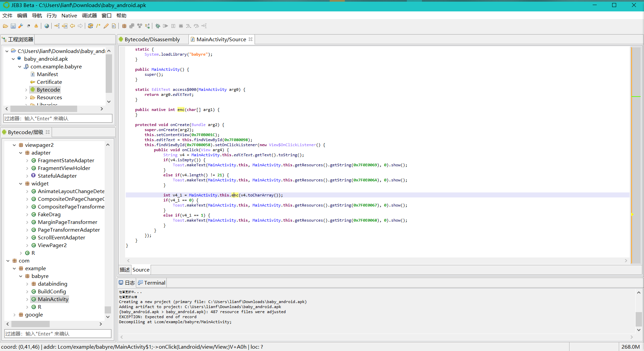Open the 文件 menu
644x351 pixels.
coord(7,16)
